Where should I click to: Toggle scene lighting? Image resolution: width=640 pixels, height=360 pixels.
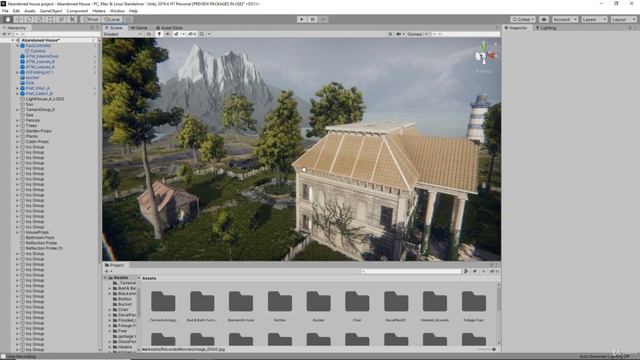point(159,34)
